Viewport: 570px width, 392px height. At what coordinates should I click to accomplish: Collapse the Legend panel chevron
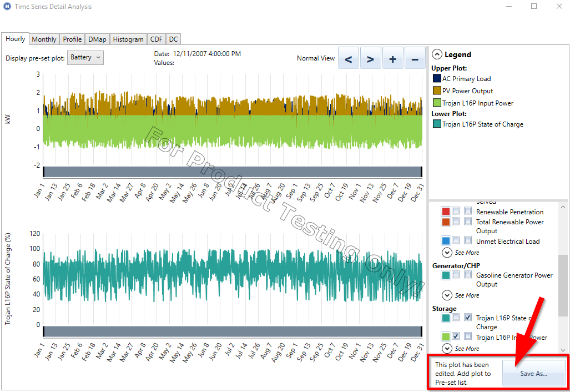(x=437, y=54)
